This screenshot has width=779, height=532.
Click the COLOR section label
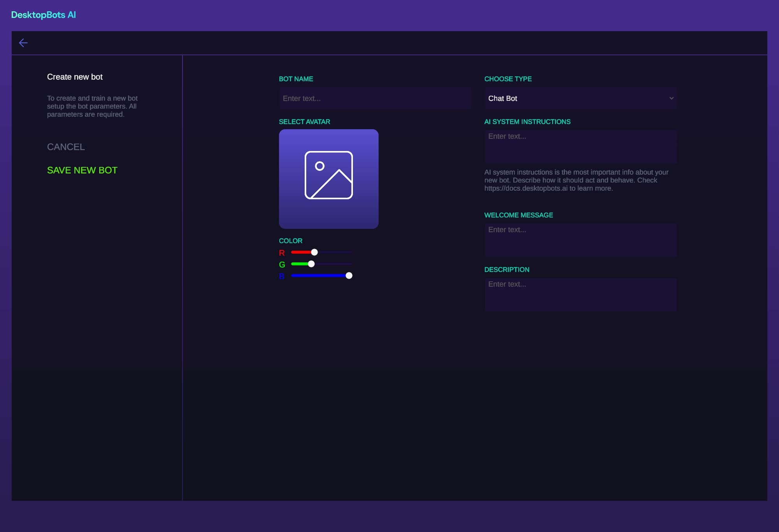pyautogui.click(x=290, y=241)
